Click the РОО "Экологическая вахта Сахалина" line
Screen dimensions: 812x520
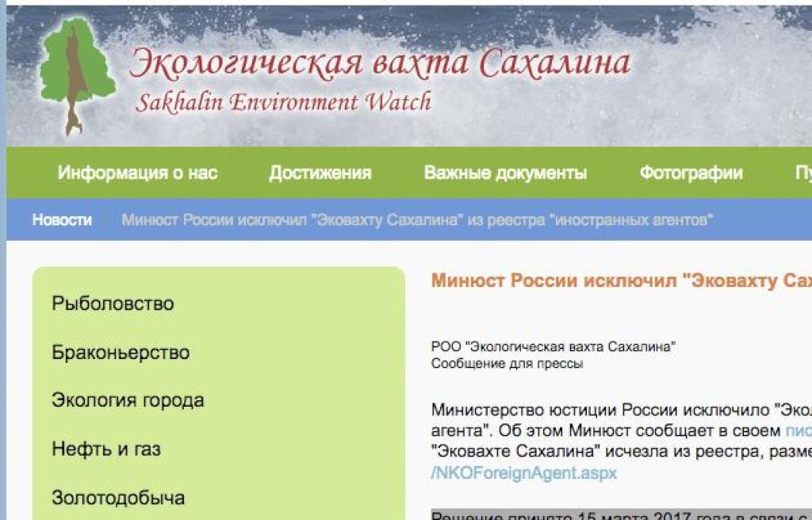[553, 346]
